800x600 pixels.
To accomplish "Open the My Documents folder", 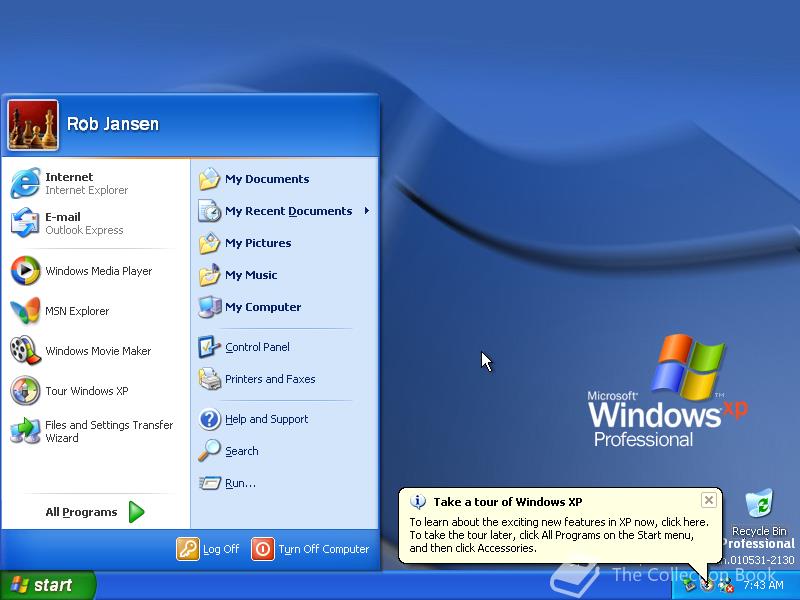I will pyautogui.click(x=285, y=179).
